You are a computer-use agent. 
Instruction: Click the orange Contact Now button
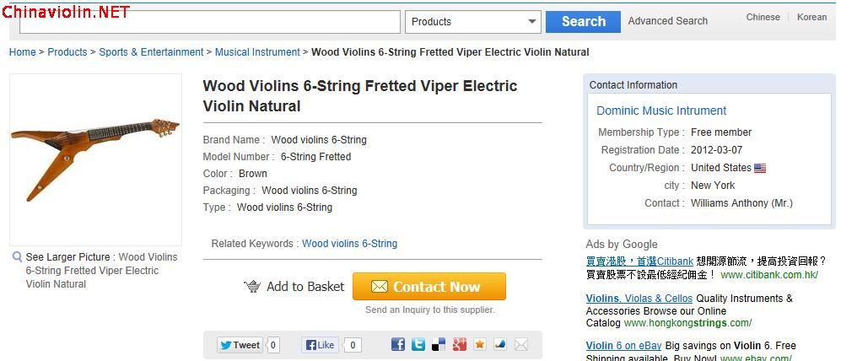point(429,287)
